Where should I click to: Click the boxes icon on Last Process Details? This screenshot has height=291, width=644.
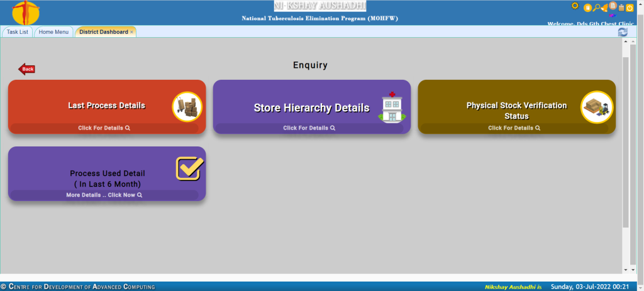coord(187,107)
